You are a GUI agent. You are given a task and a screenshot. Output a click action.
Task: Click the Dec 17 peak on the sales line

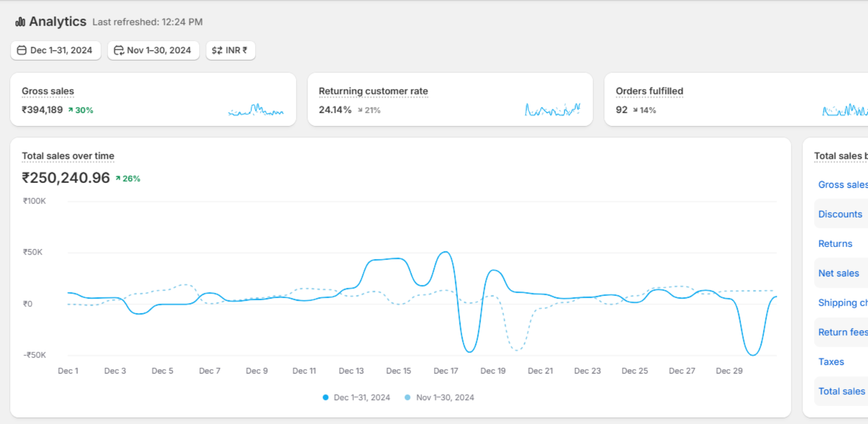click(x=445, y=252)
